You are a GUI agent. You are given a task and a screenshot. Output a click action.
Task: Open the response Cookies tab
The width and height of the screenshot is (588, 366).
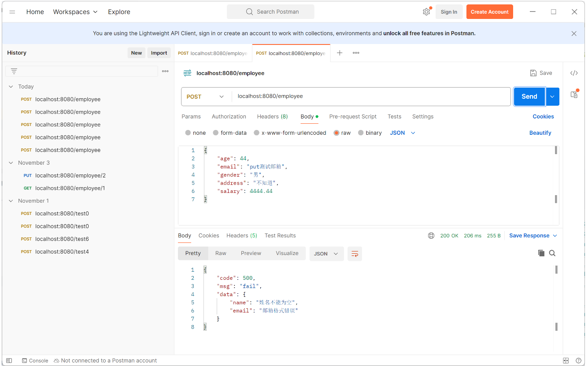click(x=209, y=236)
